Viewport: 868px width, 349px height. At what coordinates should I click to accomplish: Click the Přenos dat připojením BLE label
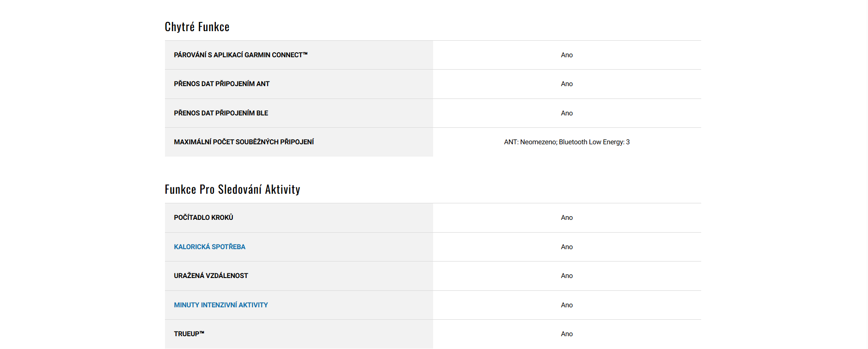[221, 113]
